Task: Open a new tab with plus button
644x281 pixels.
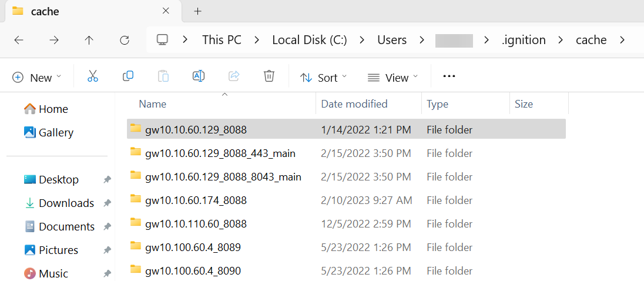Action: point(197,11)
